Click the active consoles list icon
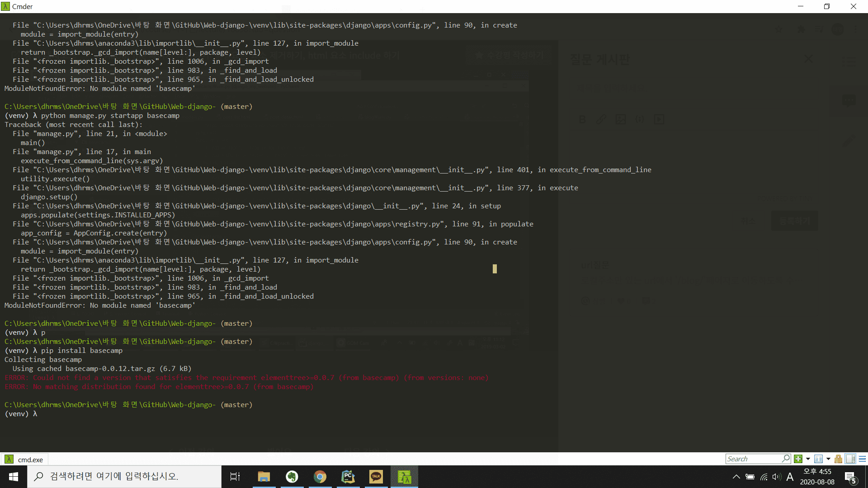This screenshot has width=868, height=488. 818,459
